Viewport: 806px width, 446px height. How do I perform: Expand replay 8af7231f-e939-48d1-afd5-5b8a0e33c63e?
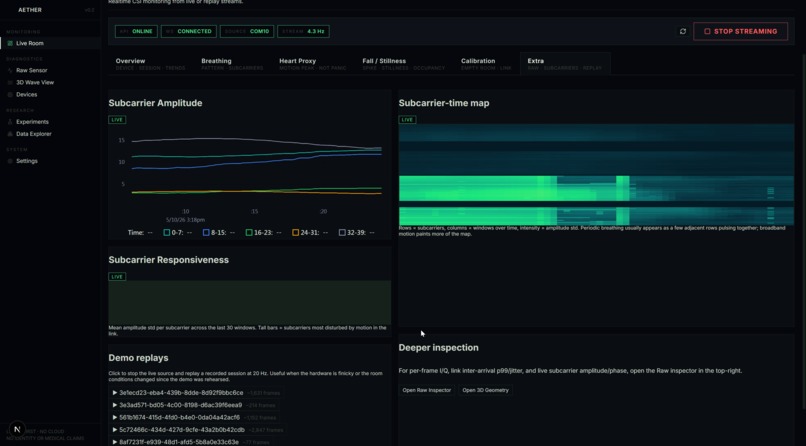191,442
